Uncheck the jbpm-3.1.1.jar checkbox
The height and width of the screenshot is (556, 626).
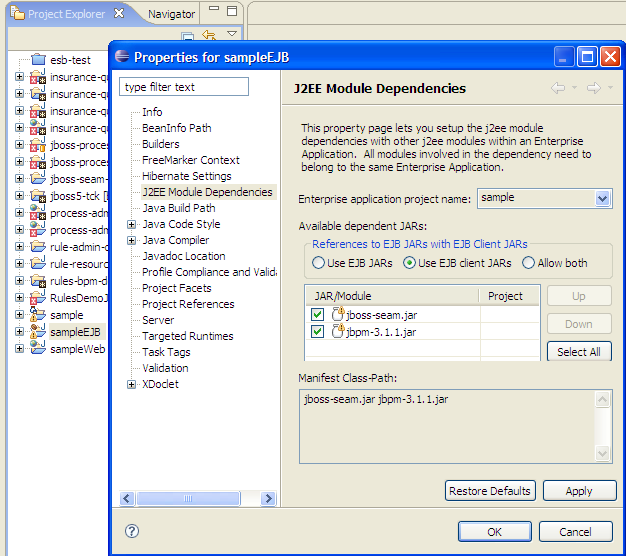tap(317, 331)
